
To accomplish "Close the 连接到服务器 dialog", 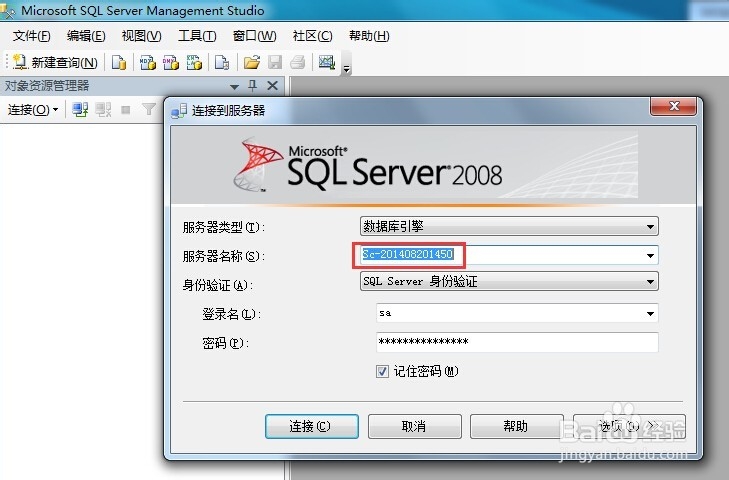I will [674, 106].
